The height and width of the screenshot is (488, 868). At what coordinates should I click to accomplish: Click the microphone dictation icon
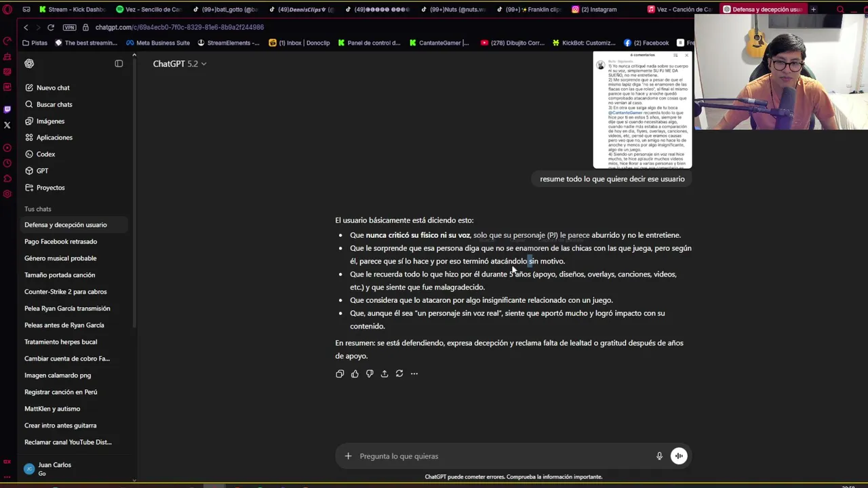coord(659,456)
